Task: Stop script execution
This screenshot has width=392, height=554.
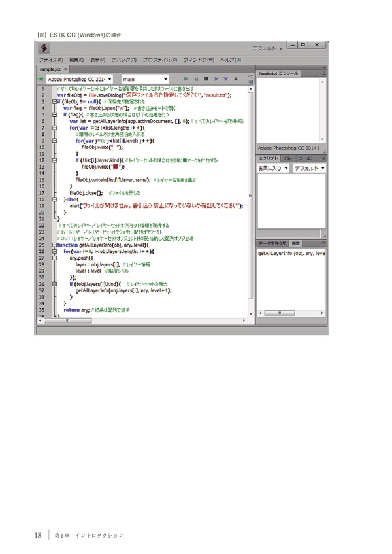Action: click(x=206, y=78)
